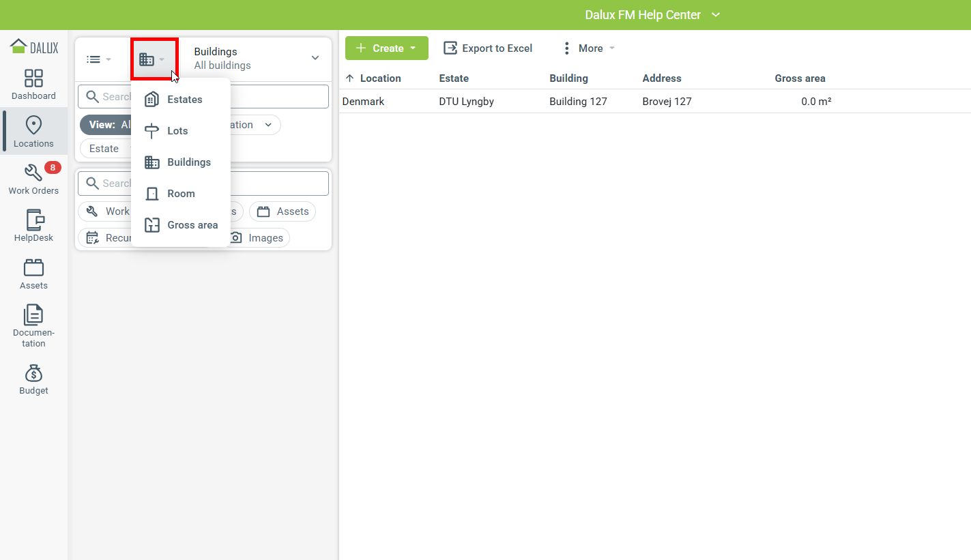Click the Locations sidebar icon
Image resolution: width=971 pixels, height=560 pixels.
coord(33,131)
